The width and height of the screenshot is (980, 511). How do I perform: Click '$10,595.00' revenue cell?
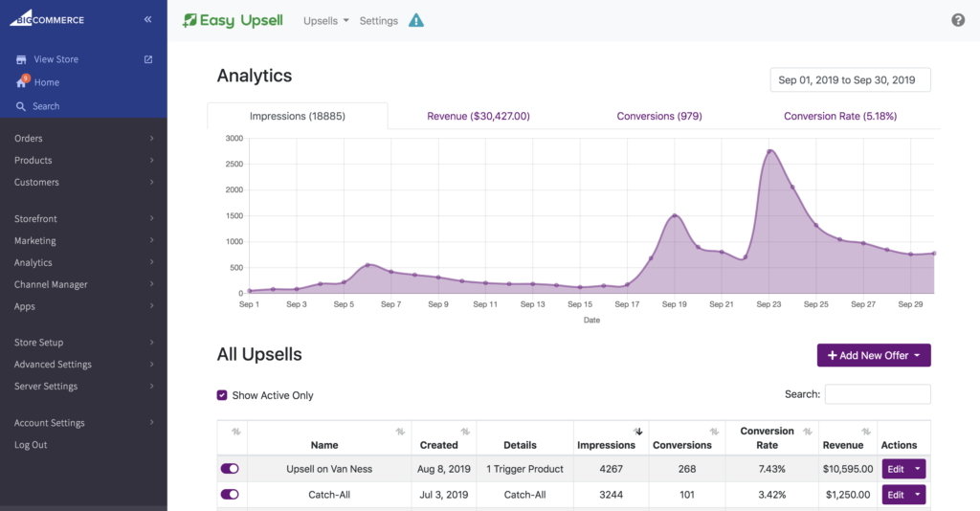[848, 469]
